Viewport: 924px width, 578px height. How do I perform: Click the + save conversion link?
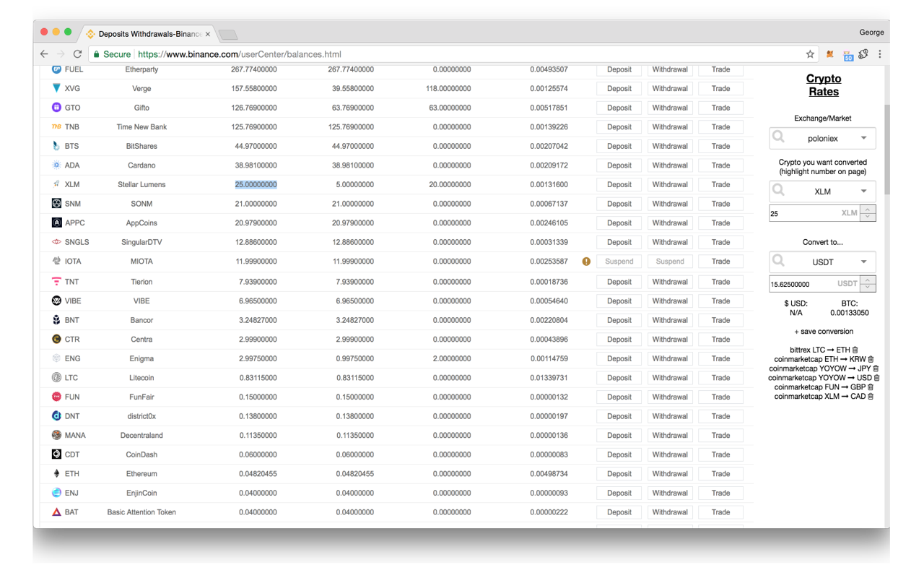[x=824, y=332]
